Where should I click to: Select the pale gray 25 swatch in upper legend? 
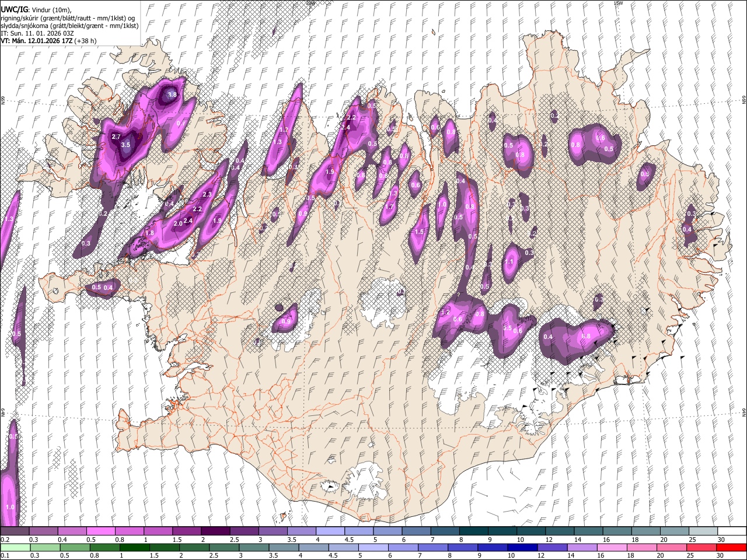click(x=703, y=531)
